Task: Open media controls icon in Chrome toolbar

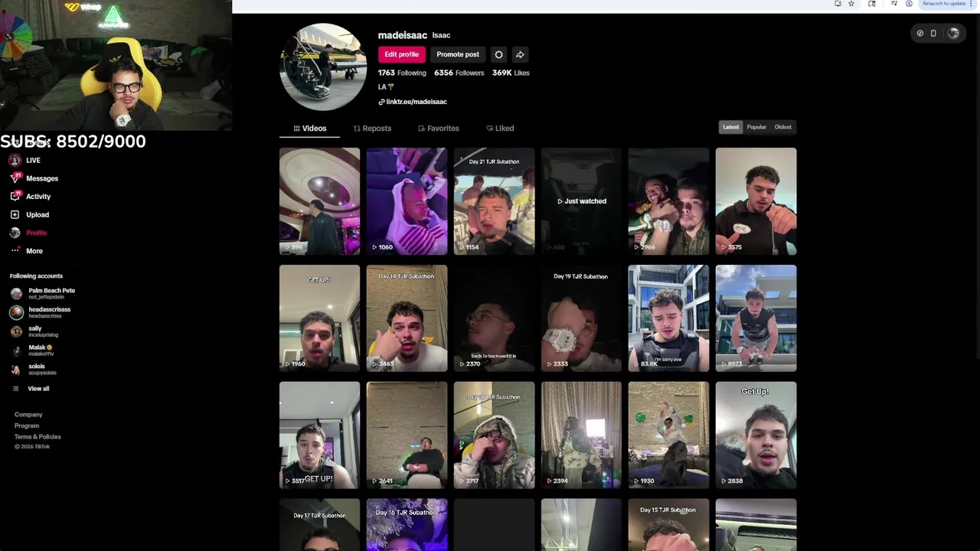Action: [x=893, y=4]
